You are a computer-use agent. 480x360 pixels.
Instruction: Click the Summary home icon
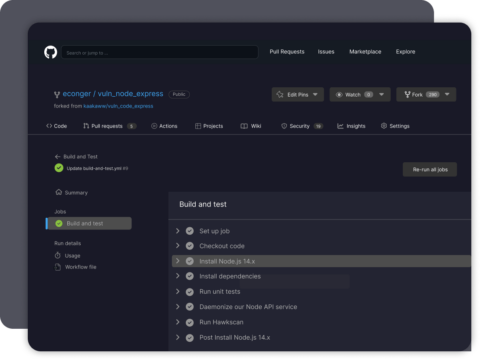pos(59,192)
